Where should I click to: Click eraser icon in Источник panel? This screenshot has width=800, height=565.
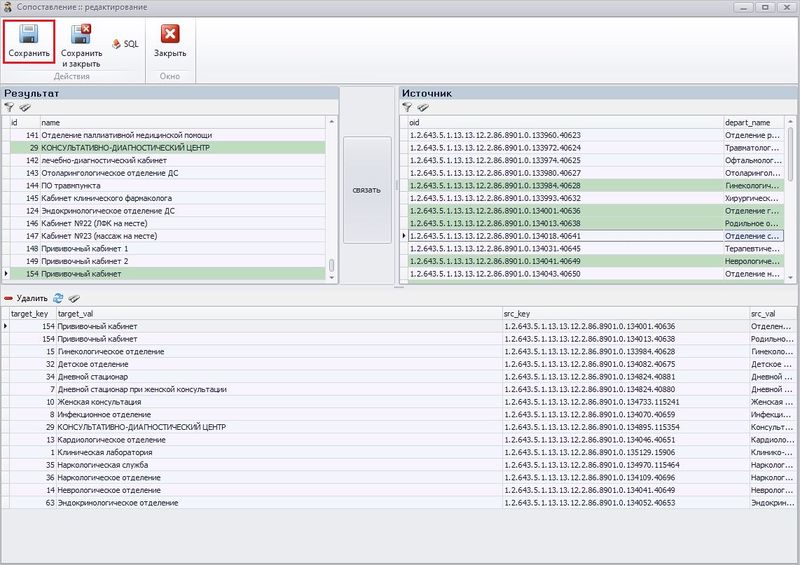(x=423, y=106)
